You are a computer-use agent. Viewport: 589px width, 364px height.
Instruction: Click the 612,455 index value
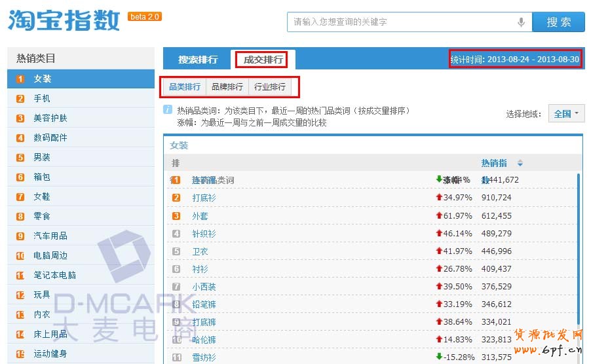(496, 216)
